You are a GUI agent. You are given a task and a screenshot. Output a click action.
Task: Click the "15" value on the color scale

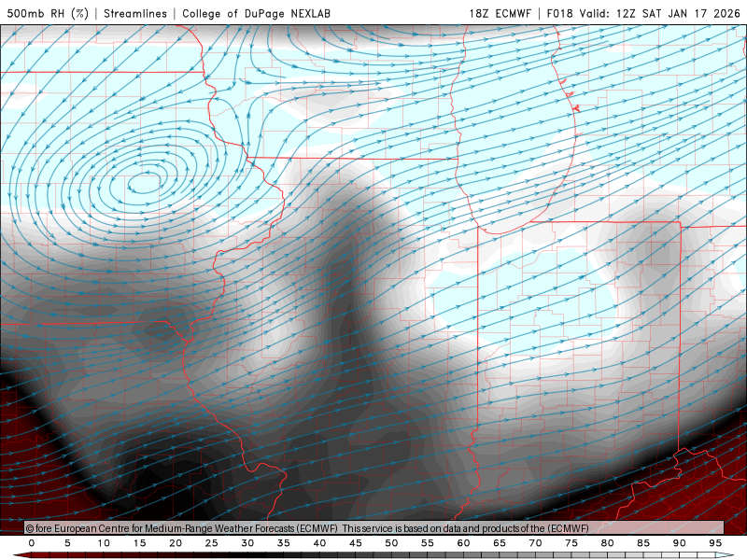(139, 543)
